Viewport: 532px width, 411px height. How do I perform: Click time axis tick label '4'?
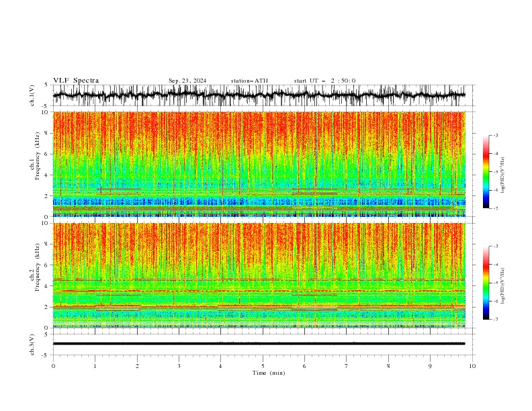220,366
